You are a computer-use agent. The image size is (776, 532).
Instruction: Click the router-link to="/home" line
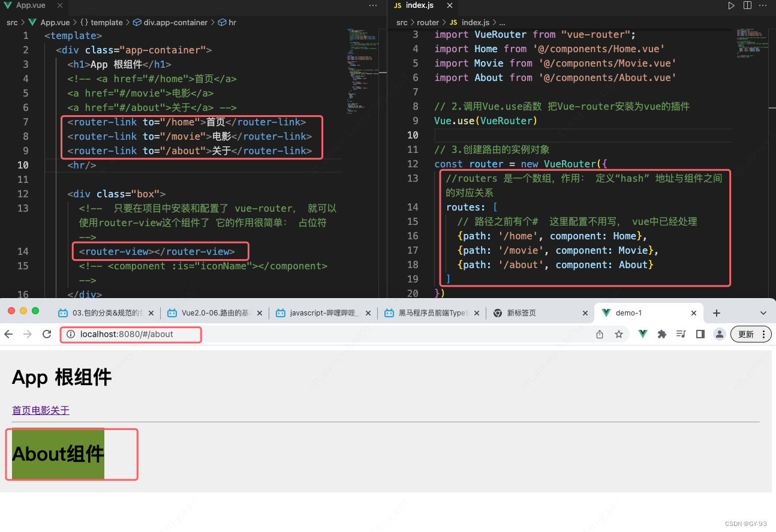pyautogui.click(x=187, y=122)
